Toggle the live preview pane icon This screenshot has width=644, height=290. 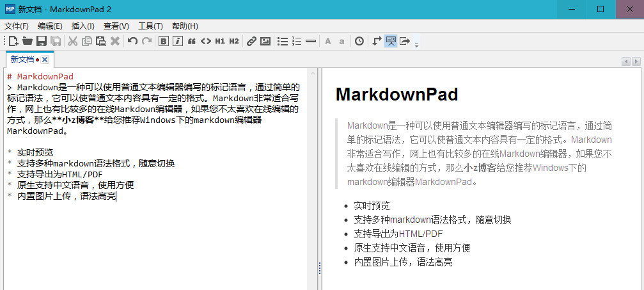pos(391,41)
